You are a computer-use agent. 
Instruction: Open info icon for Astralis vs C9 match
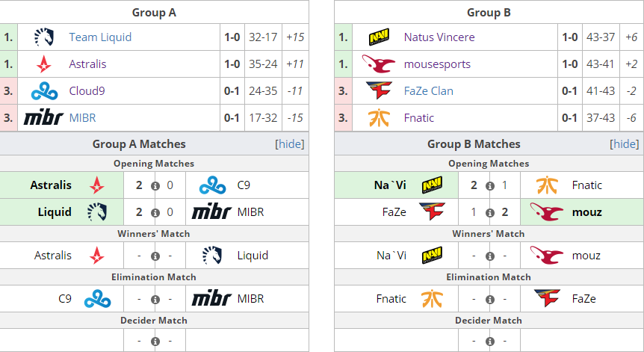click(155, 186)
